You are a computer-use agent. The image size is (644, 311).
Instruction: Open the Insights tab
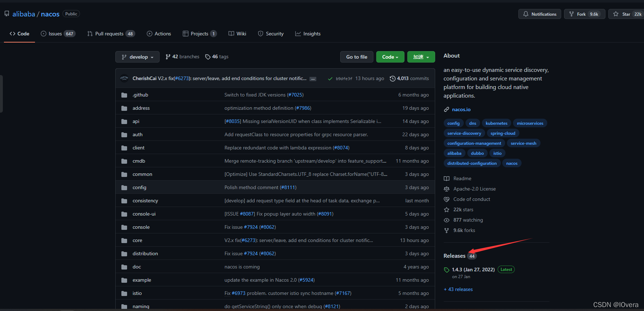(x=308, y=34)
